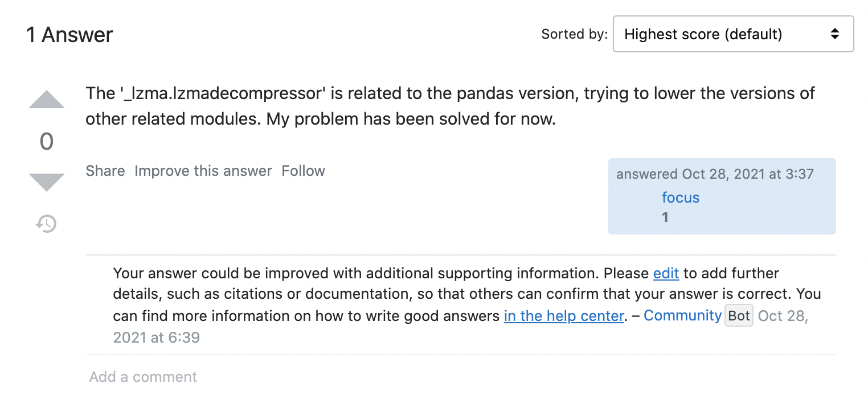Visit 'in the help center' link
Viewport: 868px width, 395px height.
[563, 315]
